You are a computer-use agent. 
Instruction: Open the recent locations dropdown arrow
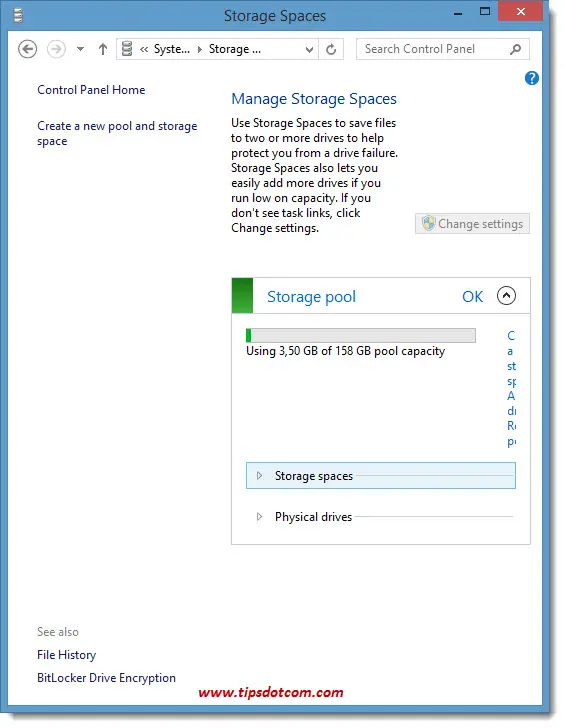tap(80, 49)
